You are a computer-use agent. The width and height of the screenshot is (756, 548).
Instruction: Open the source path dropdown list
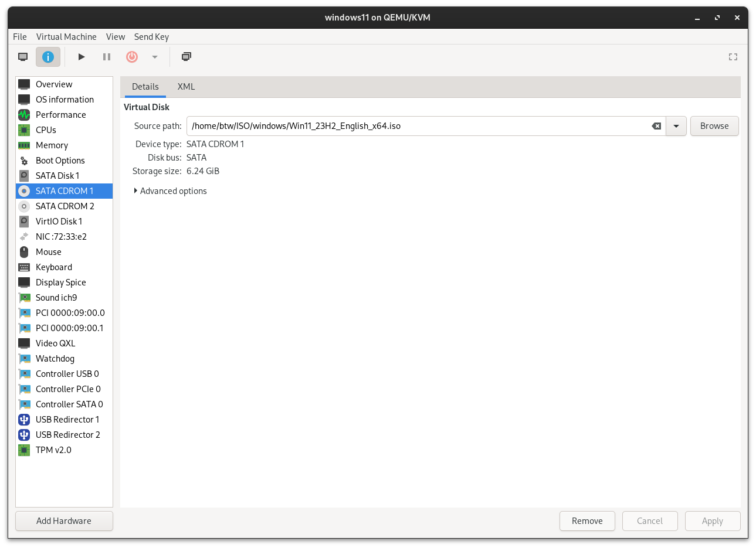coord(676,126)
